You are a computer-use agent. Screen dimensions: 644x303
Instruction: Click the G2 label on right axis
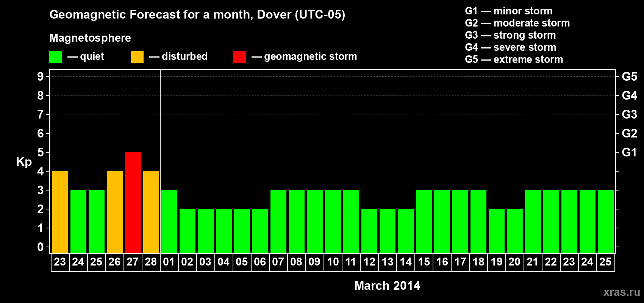point(629,133)
